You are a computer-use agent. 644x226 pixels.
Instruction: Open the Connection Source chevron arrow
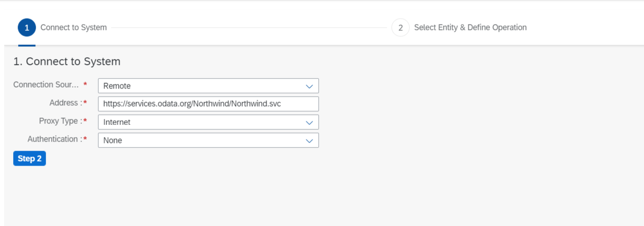[x=309, y=86]
